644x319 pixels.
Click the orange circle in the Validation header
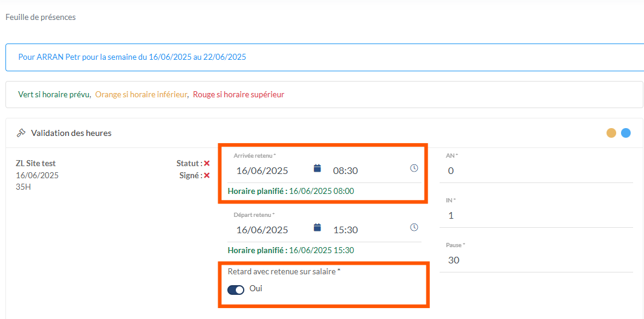[x=611, y=133]
